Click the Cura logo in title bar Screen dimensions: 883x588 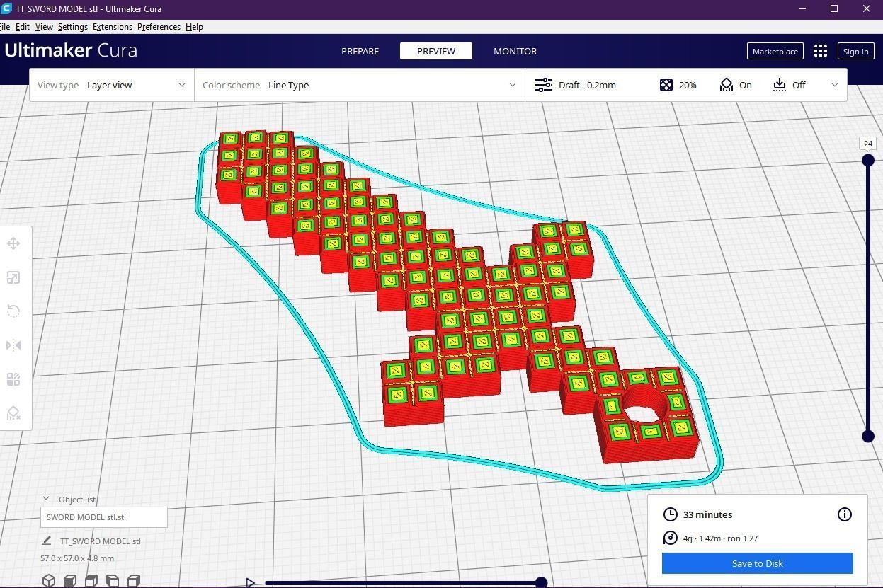[6, 8]
